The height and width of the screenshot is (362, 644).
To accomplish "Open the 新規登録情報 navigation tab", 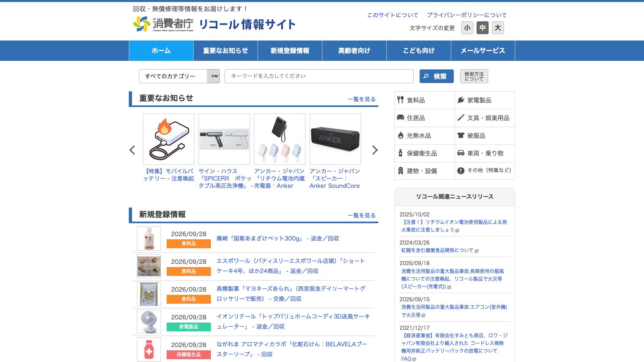I will (x=290, y=51).
